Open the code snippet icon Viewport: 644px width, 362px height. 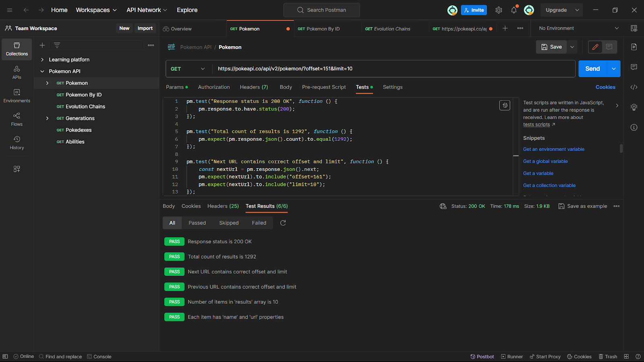pyautogui.click(x=634, y=87)
